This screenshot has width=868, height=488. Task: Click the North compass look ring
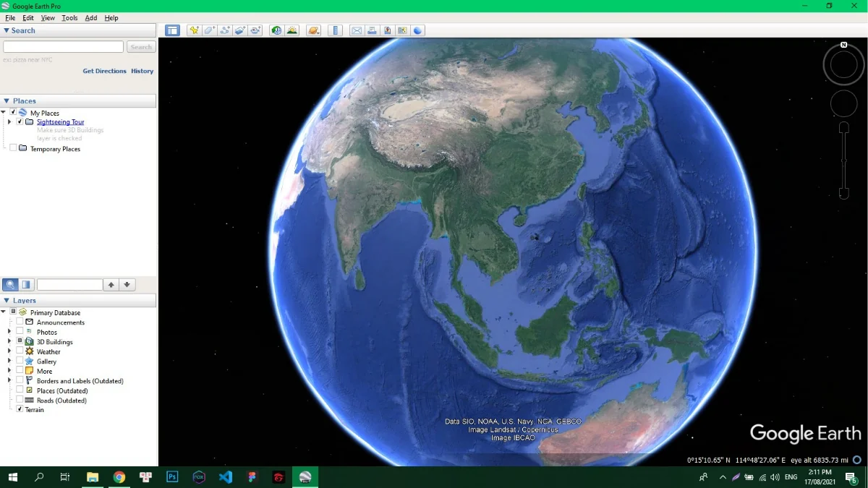click(844, 65)
